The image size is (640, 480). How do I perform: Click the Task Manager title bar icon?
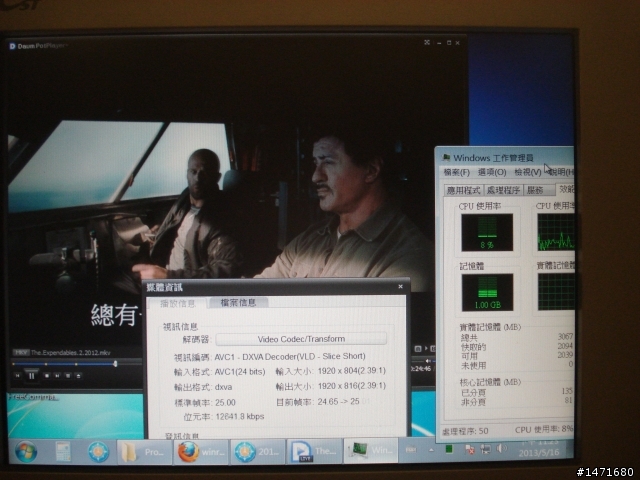[446, 157]
